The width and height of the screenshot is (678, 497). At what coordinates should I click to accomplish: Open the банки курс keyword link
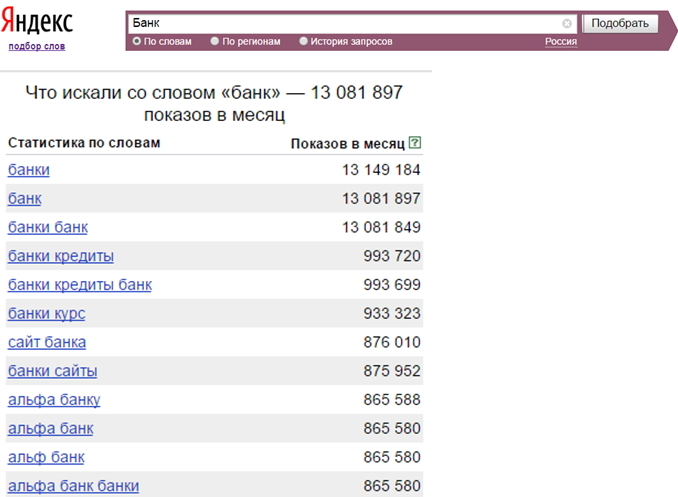[x=46, y=314]
